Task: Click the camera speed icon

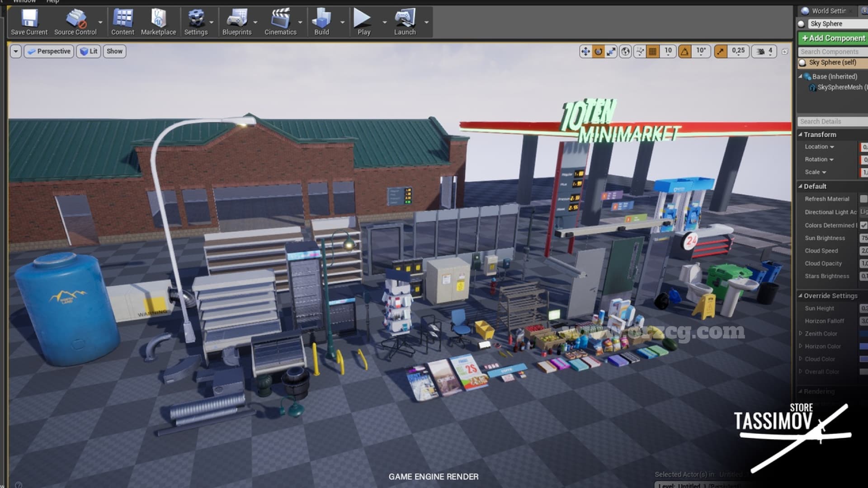Action: pyautogui.click(x=764, y=52)
